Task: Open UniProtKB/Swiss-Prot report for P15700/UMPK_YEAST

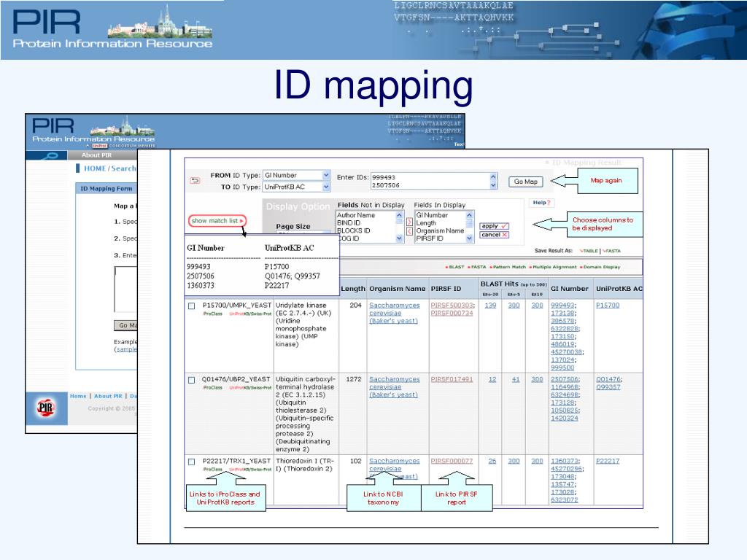Action: [250, 314]
